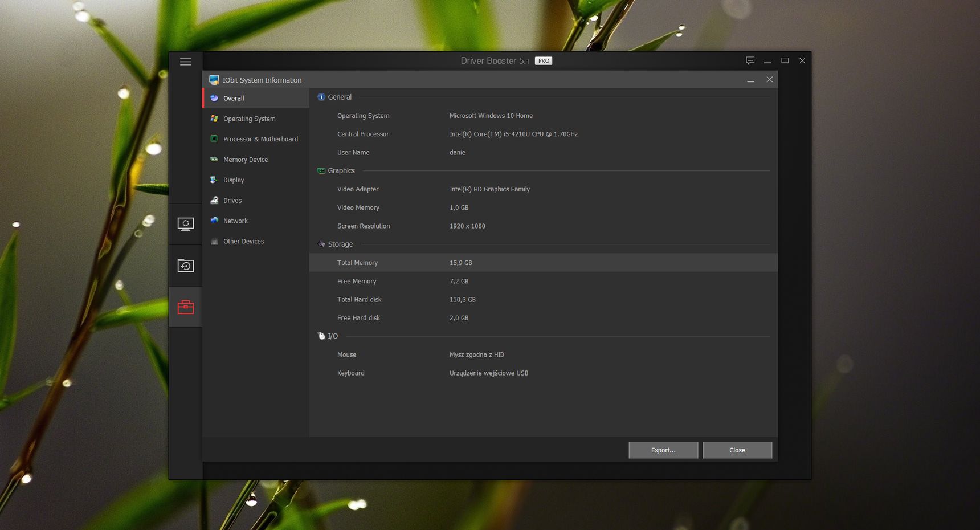Switch to Operating System section
980x530 pixels.
pyautogui.click(x=256, y=119)
